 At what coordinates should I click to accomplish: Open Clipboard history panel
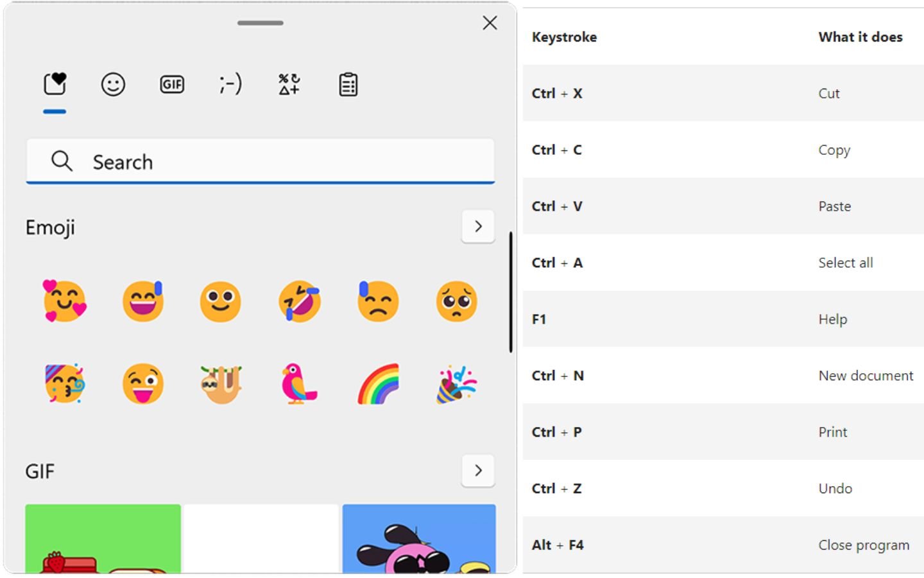click(x=348, y=84)
